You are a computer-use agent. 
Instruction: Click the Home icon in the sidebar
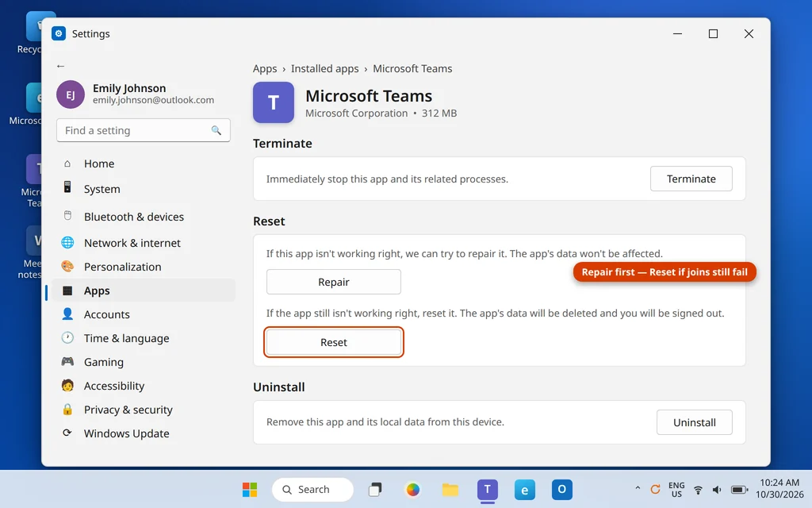coord(67,164)
